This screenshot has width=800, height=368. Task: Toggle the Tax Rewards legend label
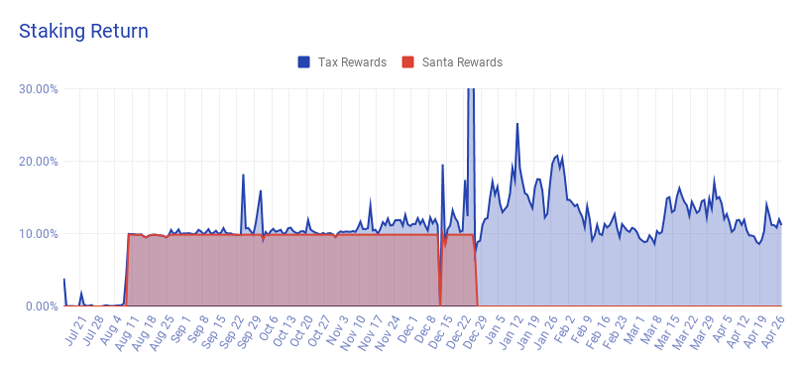pyautogui.click(x=352, y=62)
